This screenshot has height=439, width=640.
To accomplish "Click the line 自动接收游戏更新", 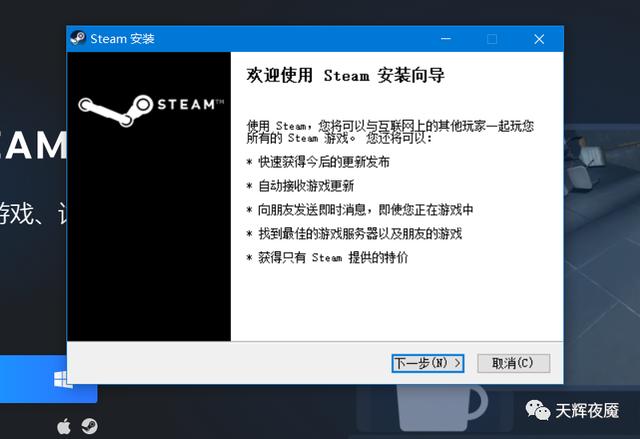I will point(306,186).
